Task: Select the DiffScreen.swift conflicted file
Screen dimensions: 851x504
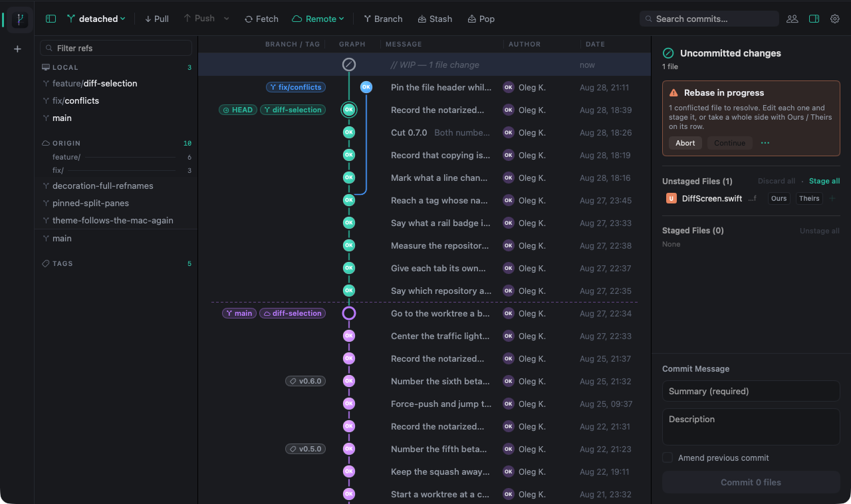Action: (x=711, y=198)
